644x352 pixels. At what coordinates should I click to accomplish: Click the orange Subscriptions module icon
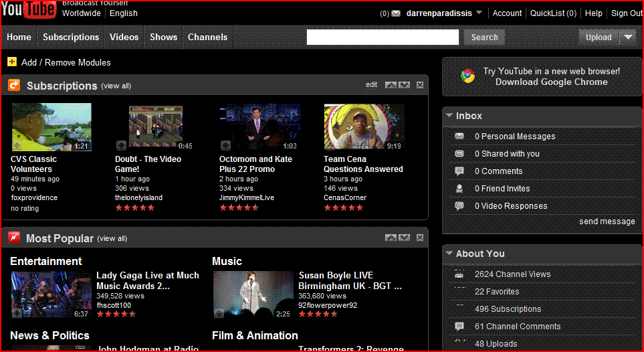tap(14, 85)
